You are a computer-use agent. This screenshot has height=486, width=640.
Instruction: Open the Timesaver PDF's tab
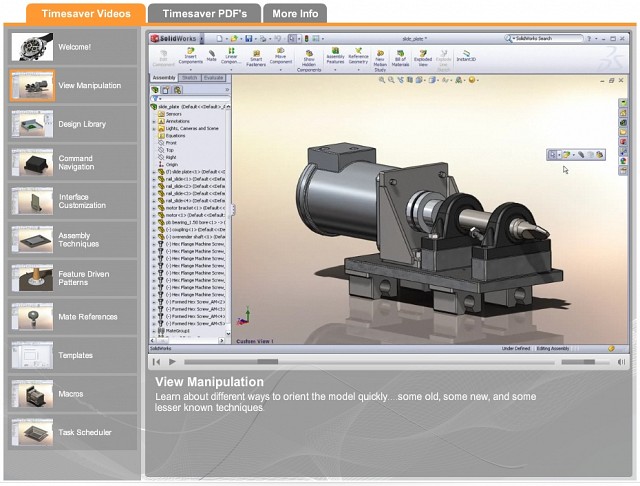(204, 13)
